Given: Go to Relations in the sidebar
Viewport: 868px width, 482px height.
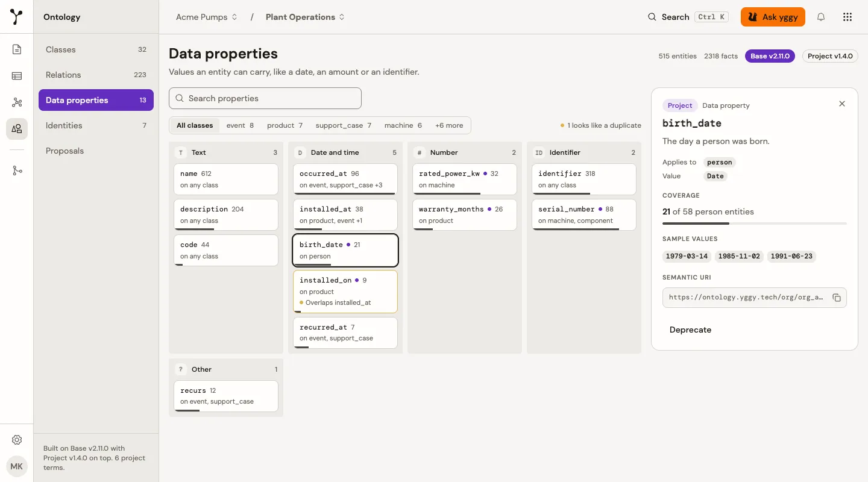Looking at the screenshot, I should (x=96, y=75).
